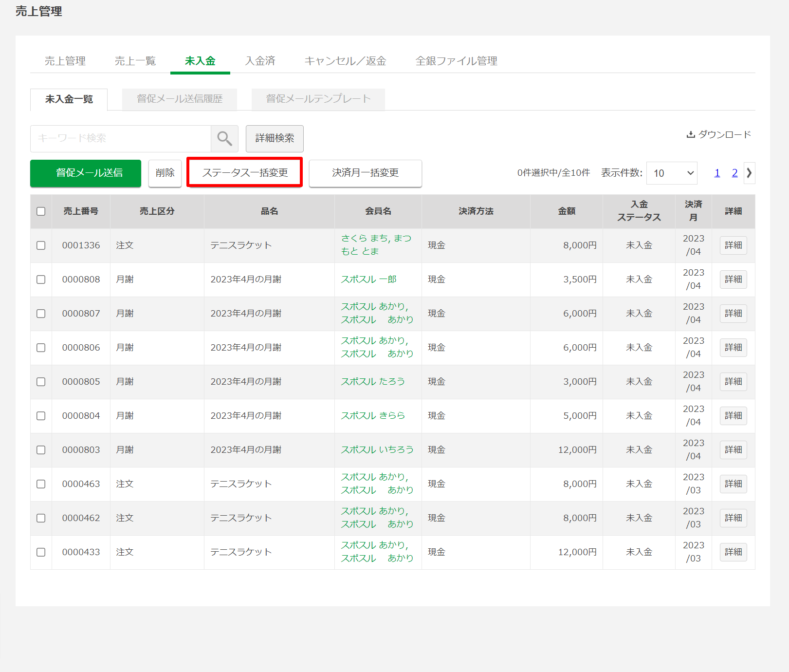Click the 0件選択中/全10件 counter text
Viewport: 789px width, 672px height.
pos(553,173)
